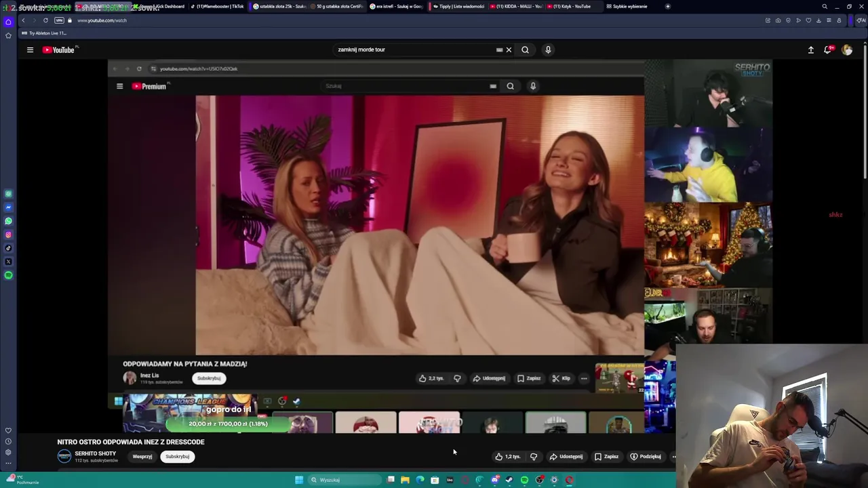Open Spotify from the taskbar
Viewport: 868px width, 488px height.
pos(524,480)
